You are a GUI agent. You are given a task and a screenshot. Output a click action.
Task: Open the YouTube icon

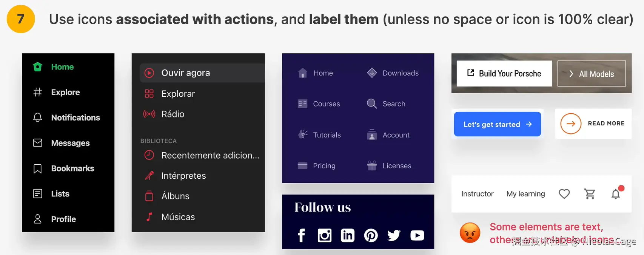coord(417,235)
